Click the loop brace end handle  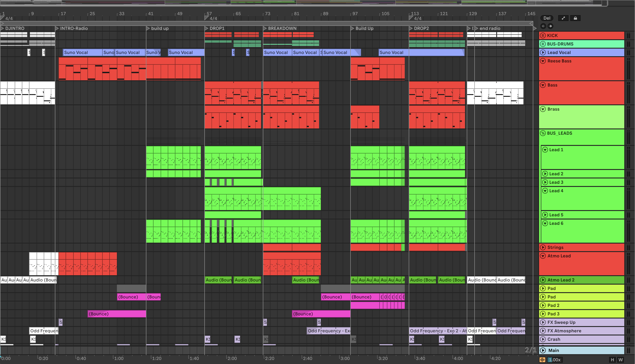(531, 23)
